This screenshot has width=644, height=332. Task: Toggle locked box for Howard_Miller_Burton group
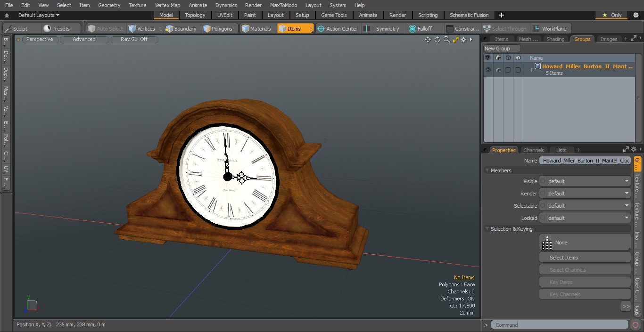518,70
